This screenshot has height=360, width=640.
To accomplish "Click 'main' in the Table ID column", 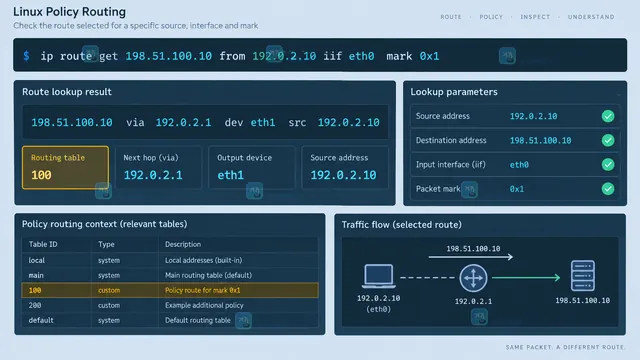I will (x=36, y=275).
